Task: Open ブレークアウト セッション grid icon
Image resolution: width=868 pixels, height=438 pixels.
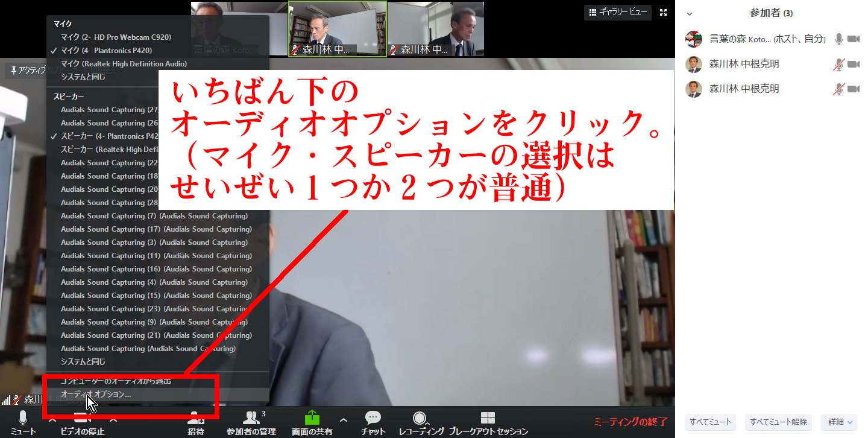Action: coord(488,417)
